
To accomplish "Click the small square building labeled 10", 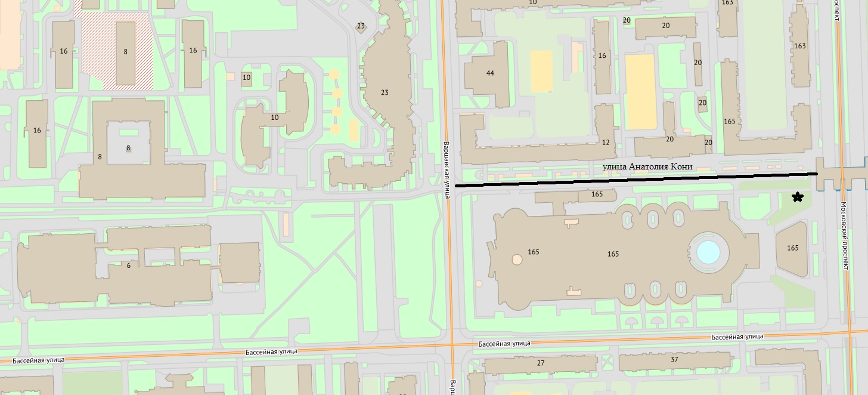I will [247, 78].
